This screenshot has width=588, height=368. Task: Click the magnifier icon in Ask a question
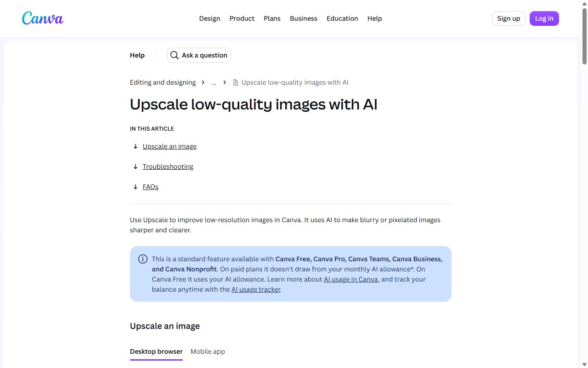click(x=175, y=55)
